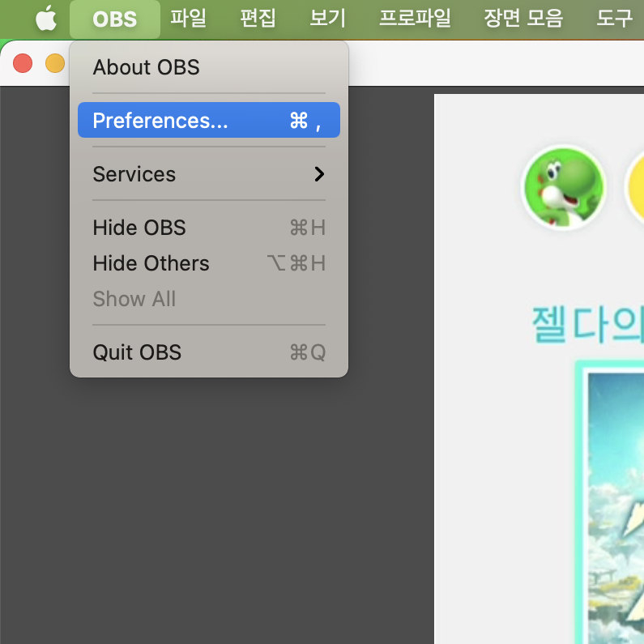This screenshot has width=644, height=644.
Task: Click the OBS menu bar item
Action: pyautogui.click(x=114, y=19)
